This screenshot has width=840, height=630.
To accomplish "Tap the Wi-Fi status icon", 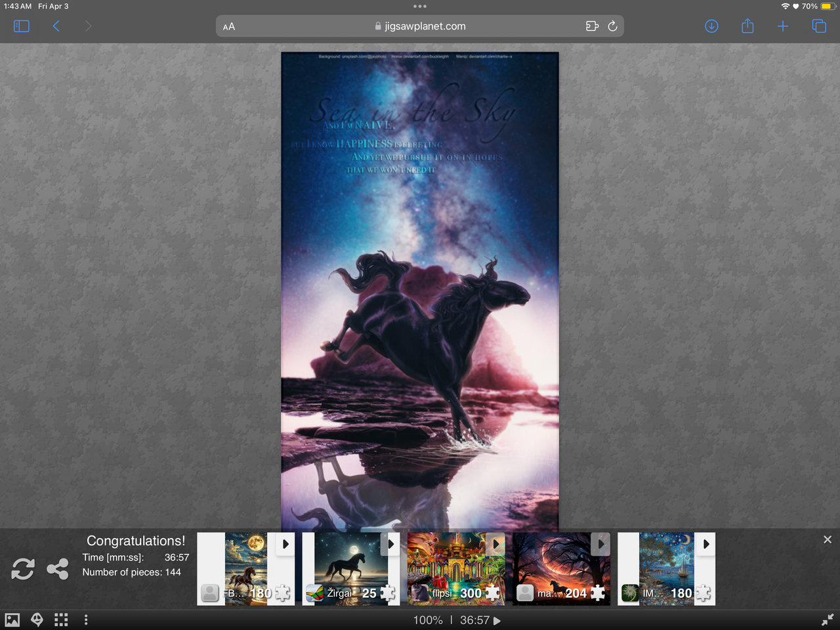I will click(785, 6).
